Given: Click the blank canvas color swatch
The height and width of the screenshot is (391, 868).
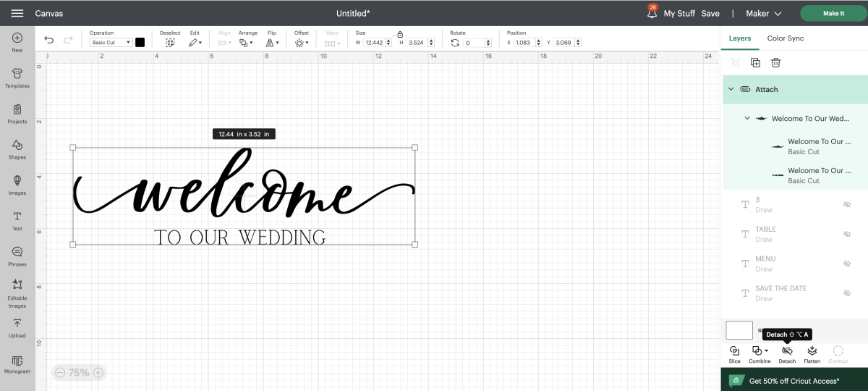Looking at the screenshot, I should pos(739,330).
